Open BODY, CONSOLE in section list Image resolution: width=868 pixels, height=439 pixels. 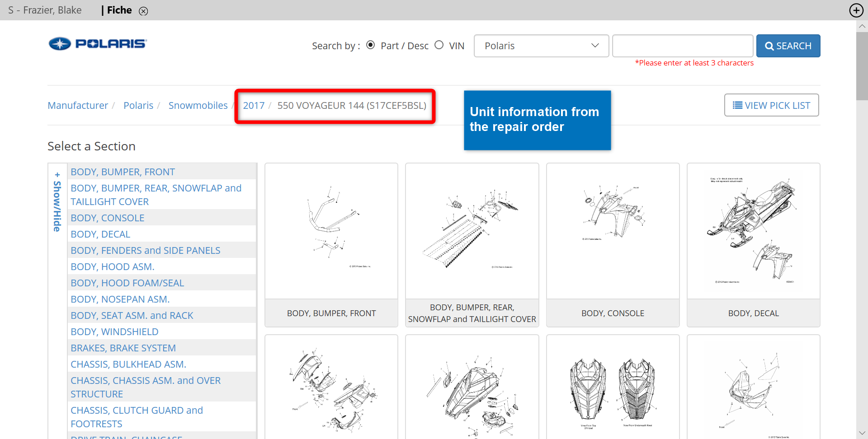click(108, 218)
